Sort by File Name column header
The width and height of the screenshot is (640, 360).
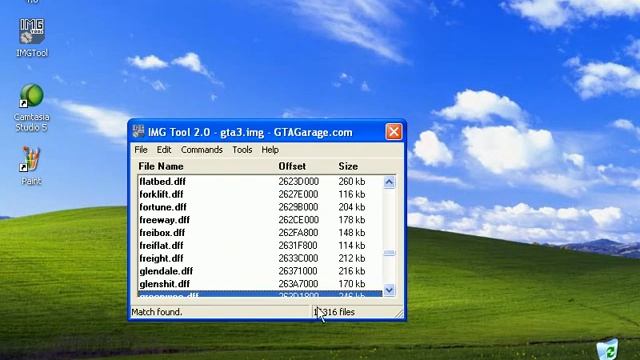(161, 167)
